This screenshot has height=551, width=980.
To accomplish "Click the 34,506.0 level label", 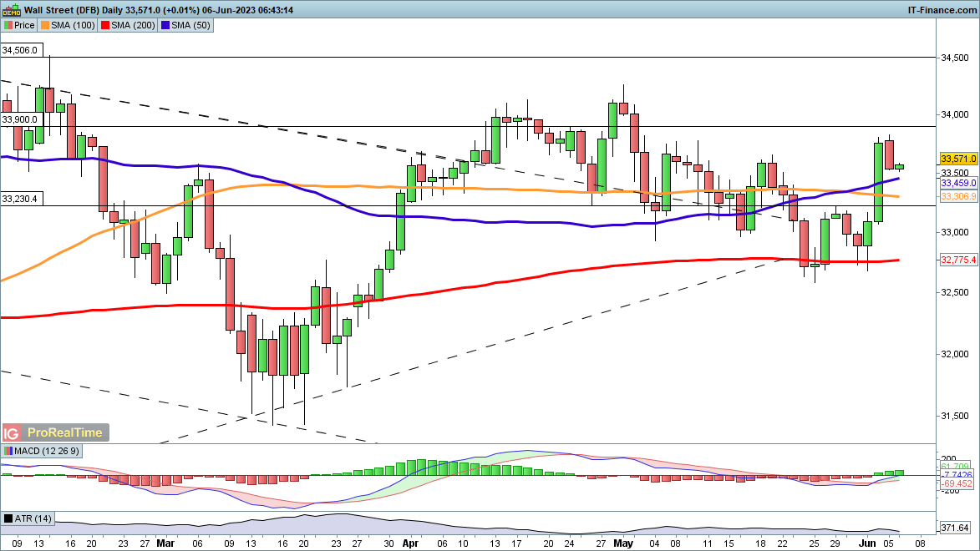I will coord(20,51).
